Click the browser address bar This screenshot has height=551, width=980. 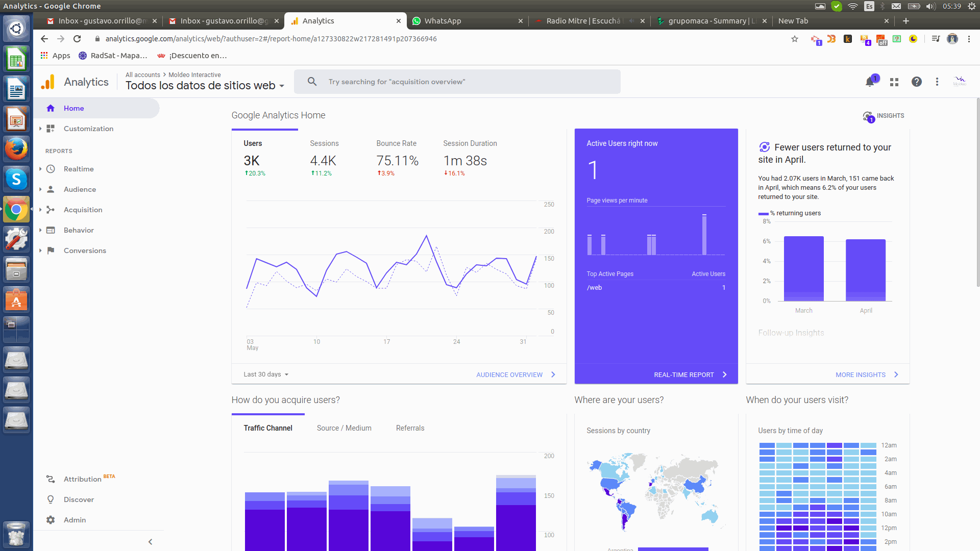click(x=439, y=39)
